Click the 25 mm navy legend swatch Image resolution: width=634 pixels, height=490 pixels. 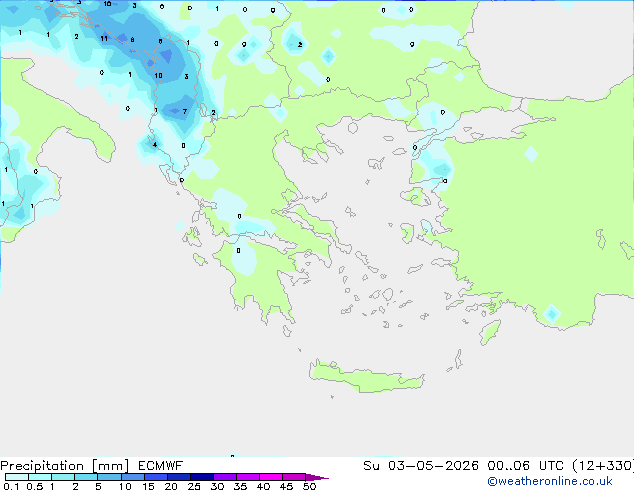[x=201, y=477]
